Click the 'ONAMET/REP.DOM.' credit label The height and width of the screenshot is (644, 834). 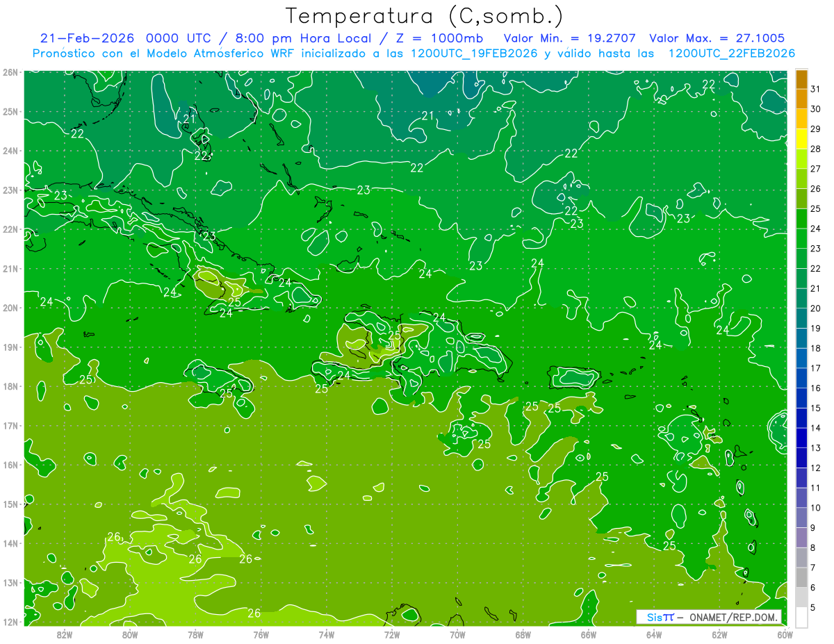point(733,617)
